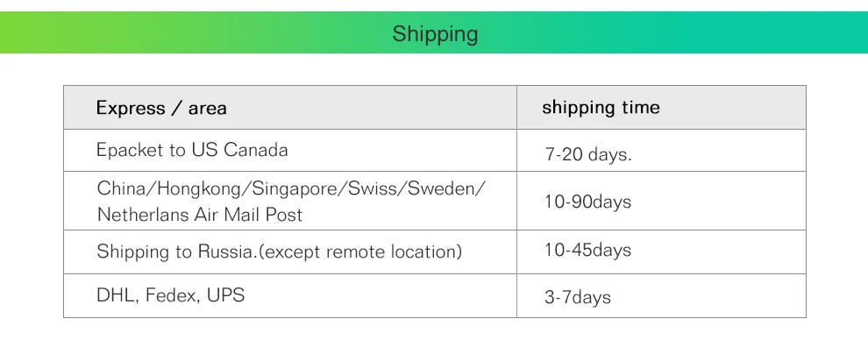Image resolution: width=868 pixels, height=340 pixels.
Task: Click the word Sweden in table
Action: point(444,188)
